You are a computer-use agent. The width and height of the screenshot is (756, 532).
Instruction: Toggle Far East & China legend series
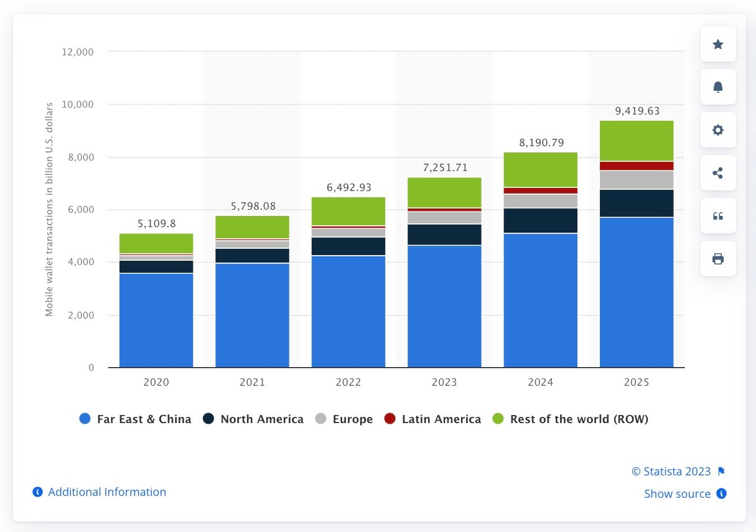(136, 419)
